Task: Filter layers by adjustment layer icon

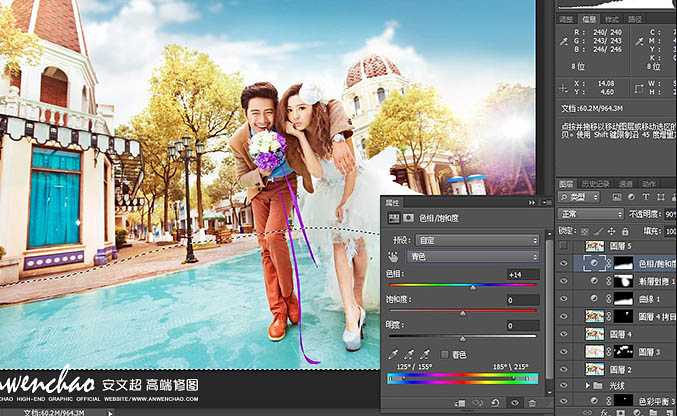Action: 631,197
